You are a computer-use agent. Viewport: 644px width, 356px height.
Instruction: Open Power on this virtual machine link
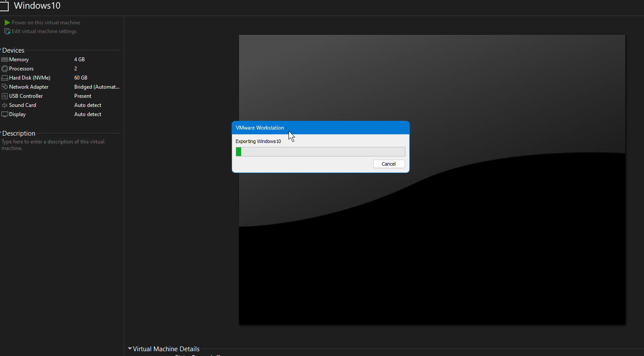tap(46, 23)
